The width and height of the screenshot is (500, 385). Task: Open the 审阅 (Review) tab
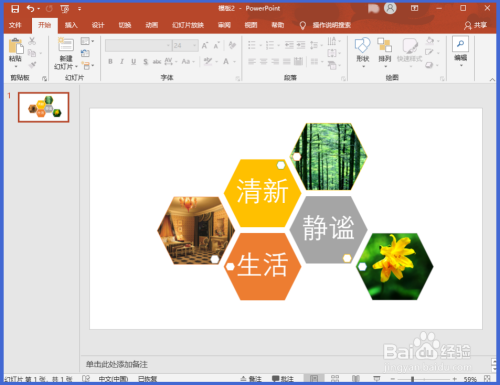[224, 25]
